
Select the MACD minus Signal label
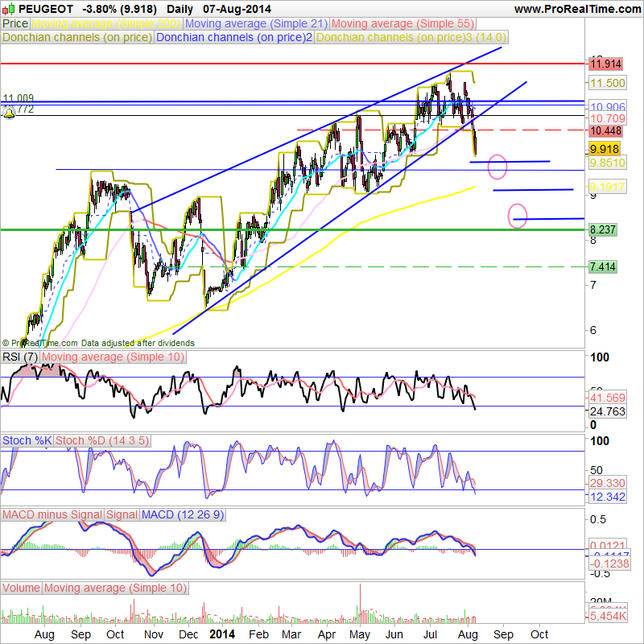[52, 514]
